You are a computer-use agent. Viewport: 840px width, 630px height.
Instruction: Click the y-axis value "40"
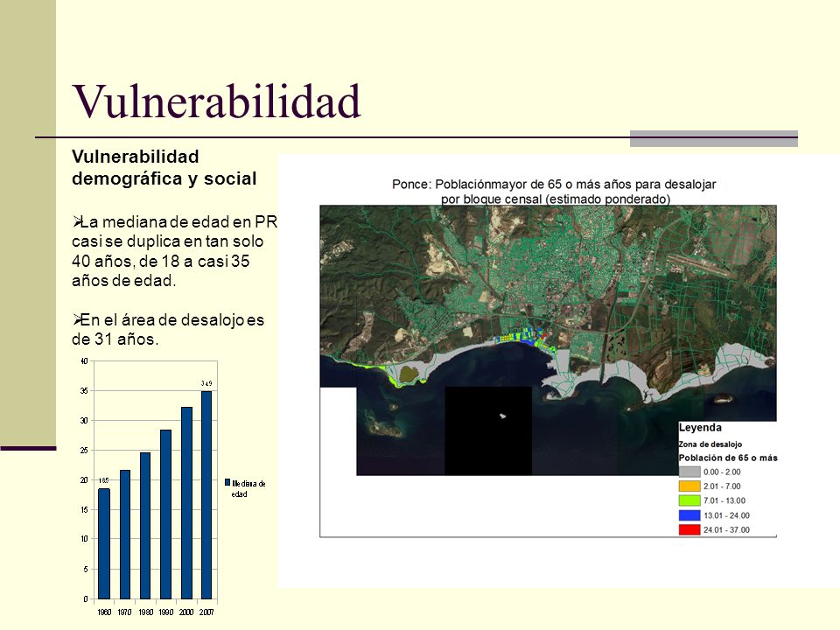[x=84, y=361]
